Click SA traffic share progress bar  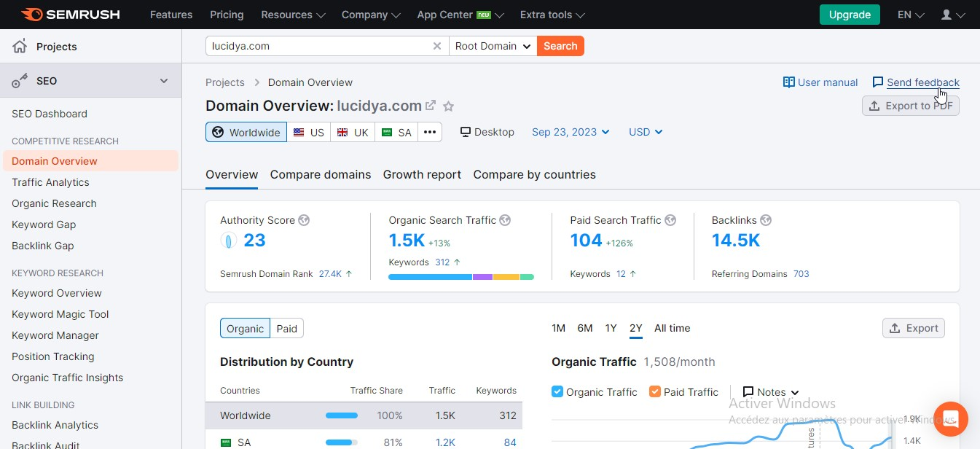click(342, 442)
